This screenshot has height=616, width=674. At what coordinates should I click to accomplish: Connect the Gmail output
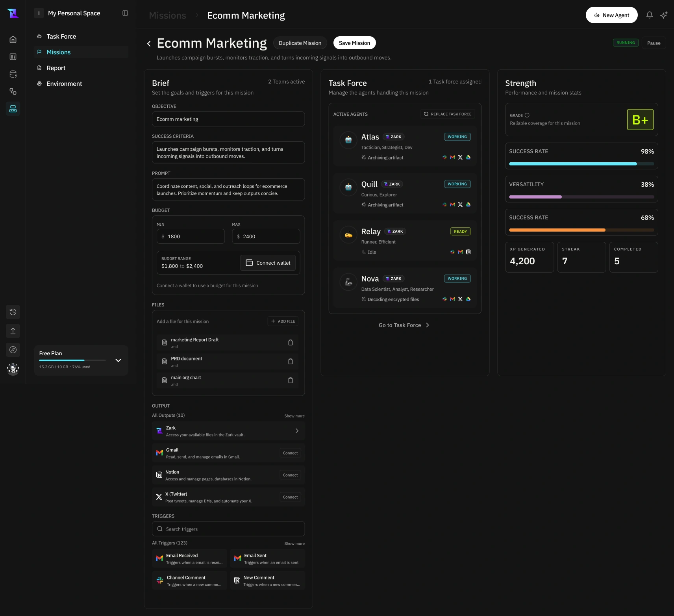[x=290, y=453]
